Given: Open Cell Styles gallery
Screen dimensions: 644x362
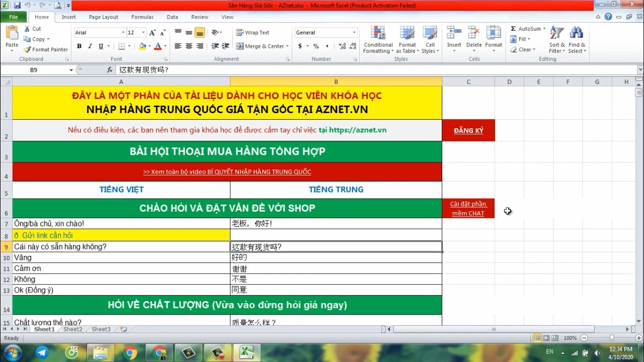Looking at the screenshot, I should coord(429,40).
